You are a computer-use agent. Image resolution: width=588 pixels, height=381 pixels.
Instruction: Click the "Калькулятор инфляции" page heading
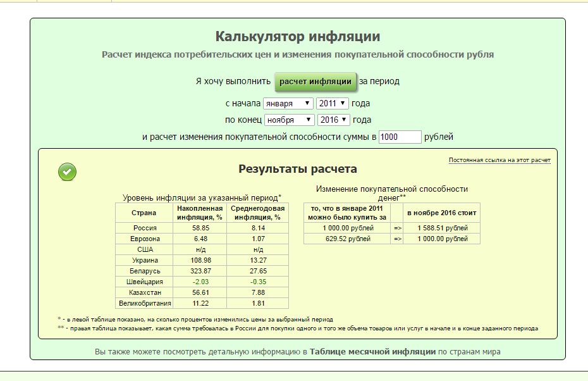pyautogui.click(x=297, y=36)
